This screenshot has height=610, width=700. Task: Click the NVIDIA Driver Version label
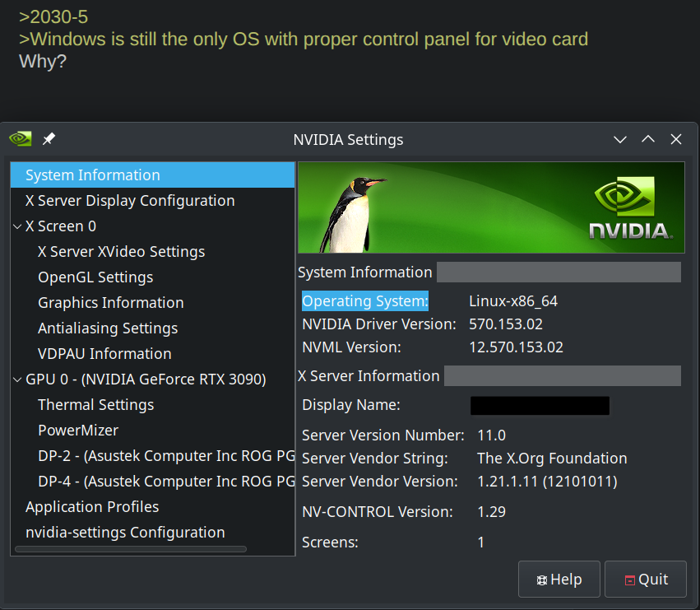click(379, 324)
